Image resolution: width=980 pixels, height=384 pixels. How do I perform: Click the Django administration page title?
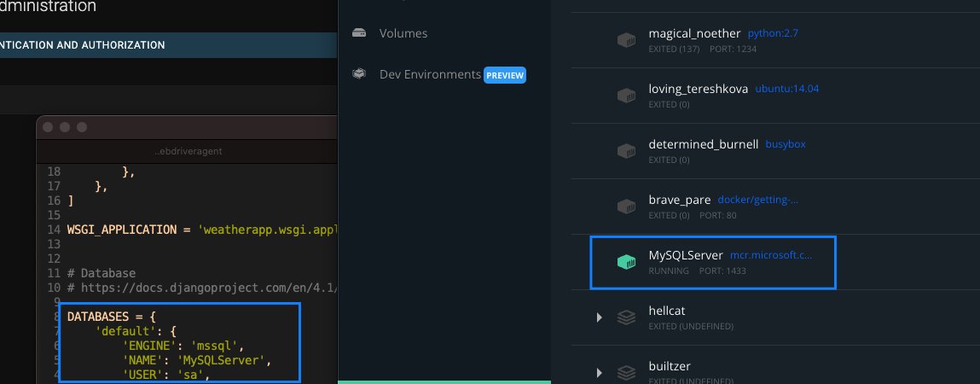click(x=48, y=7)
